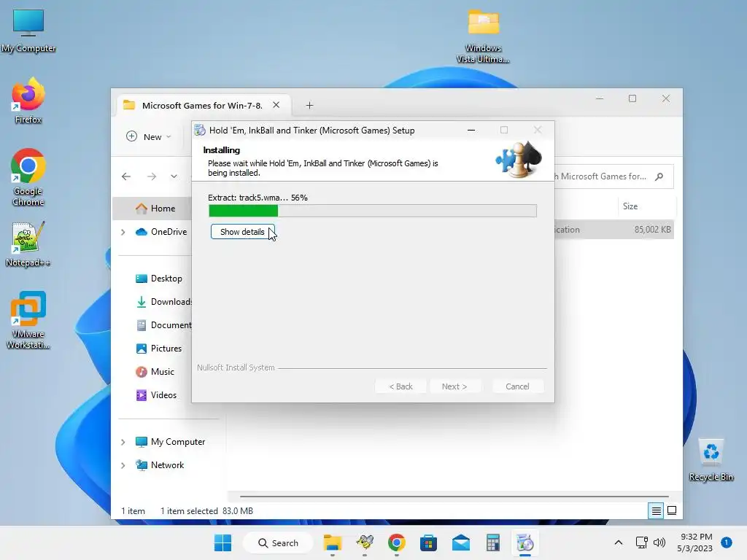The image size is (747, 560).
Task: Open Videos in navigation pane
Action: point(155,395)
